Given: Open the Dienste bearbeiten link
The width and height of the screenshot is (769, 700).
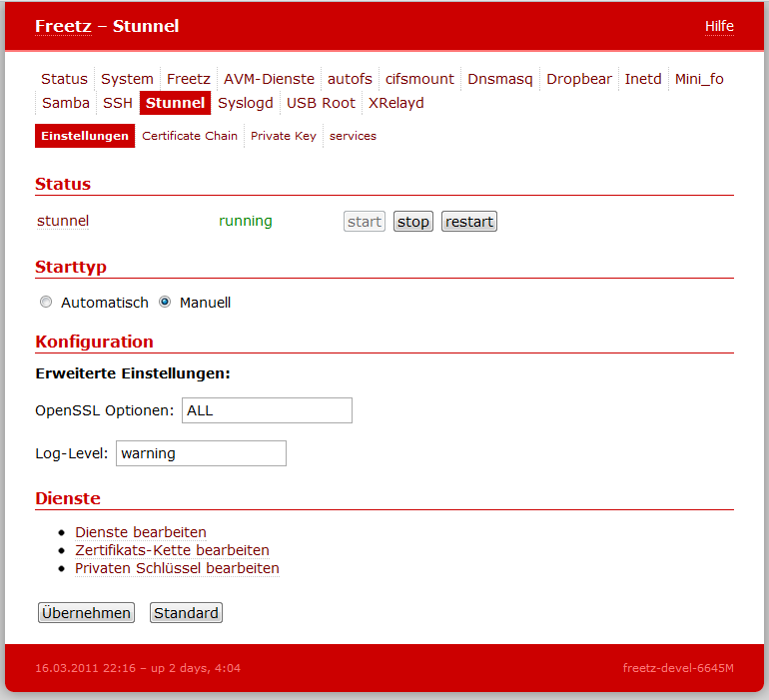Looking at the screenshot, I should 141,532.
